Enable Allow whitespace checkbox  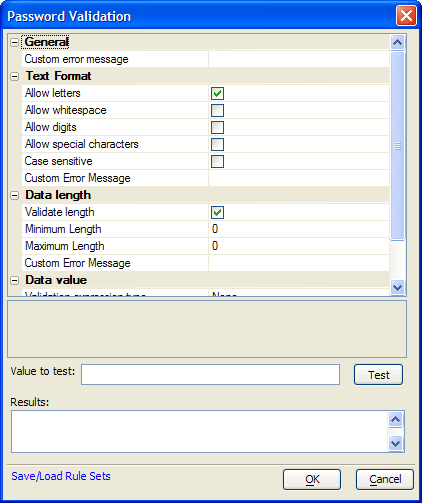217,110
